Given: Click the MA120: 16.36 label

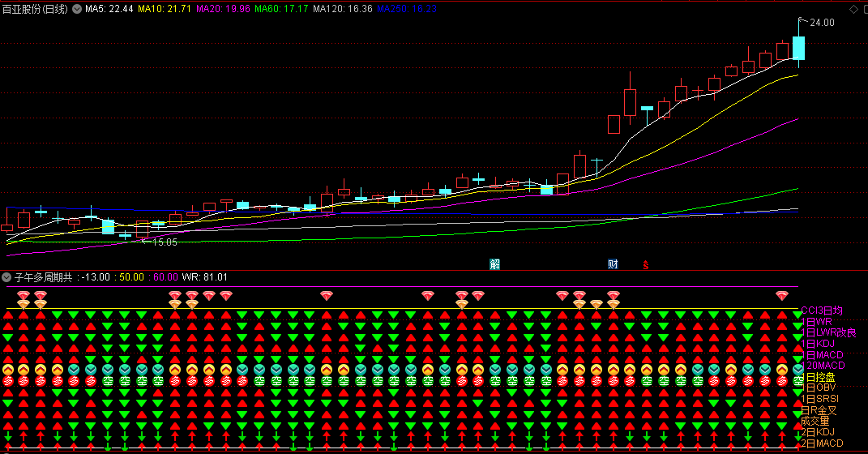Looking at the screenshot, I should coord(343,9).
